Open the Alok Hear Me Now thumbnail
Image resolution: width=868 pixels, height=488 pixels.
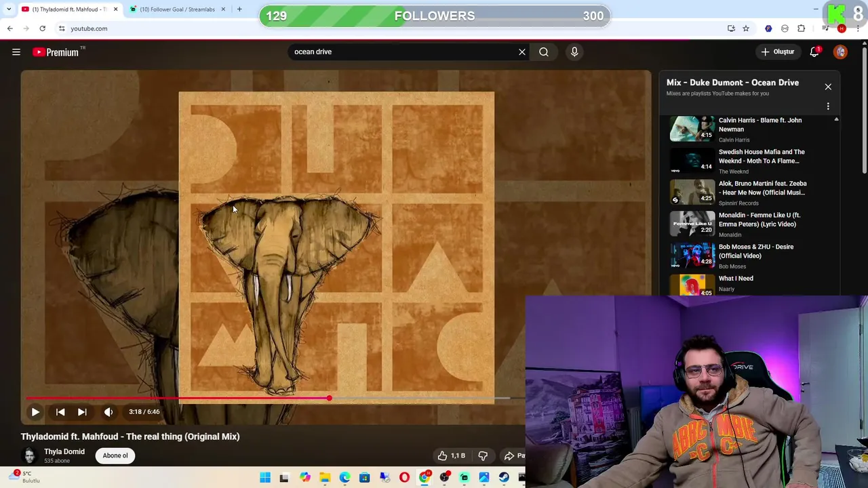click(692, 192)
